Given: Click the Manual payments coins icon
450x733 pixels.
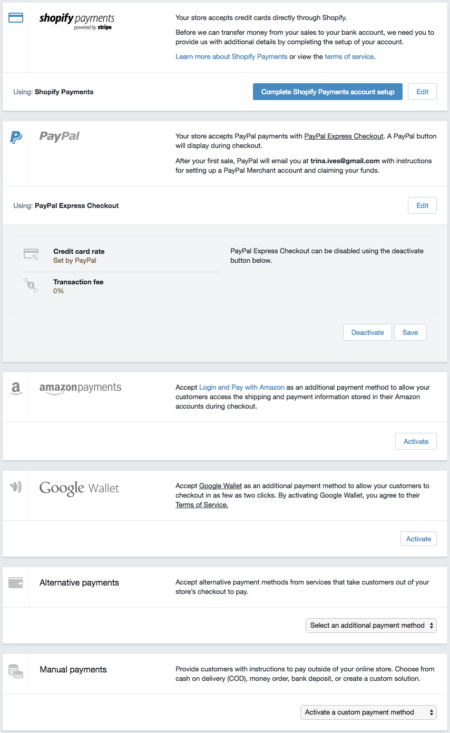Looking at the screenshot, I should [x=16, y=671].
